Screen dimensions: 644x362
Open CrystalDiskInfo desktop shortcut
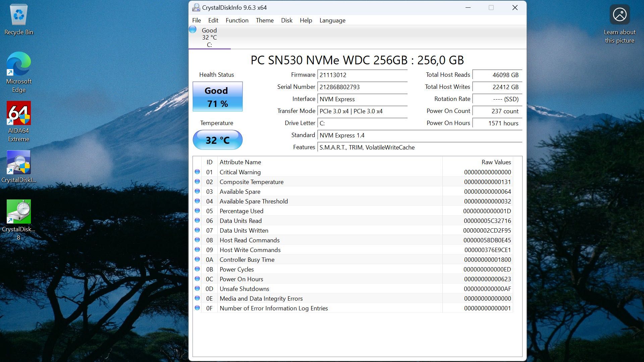pos(19,167)
